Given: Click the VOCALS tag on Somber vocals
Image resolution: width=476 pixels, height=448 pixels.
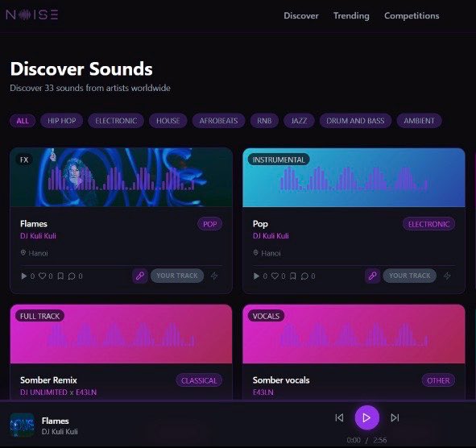Looking at the screenshot, I should pos(266,316).
